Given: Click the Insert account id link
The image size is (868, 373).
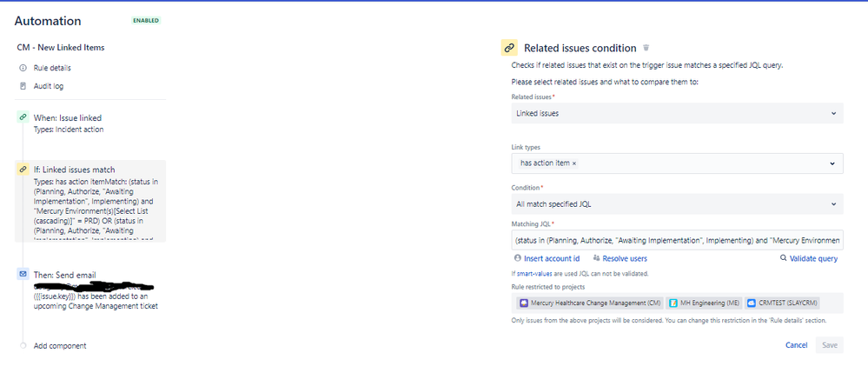Looking at the screenshot, I should click(552, 258).
